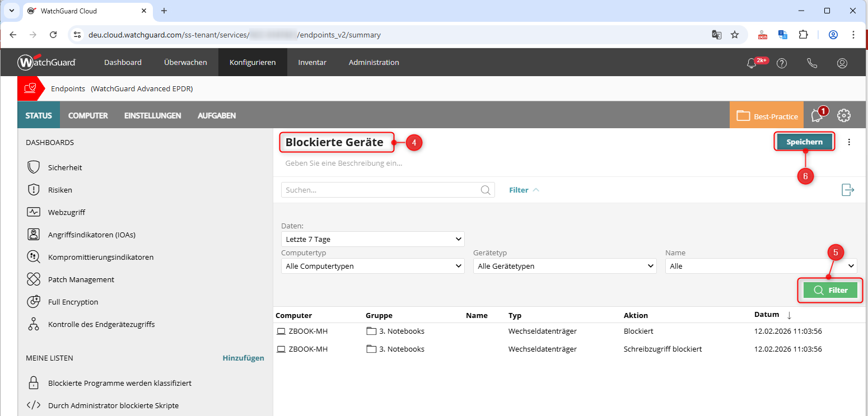Open the Inventar menu

point(312,63)
